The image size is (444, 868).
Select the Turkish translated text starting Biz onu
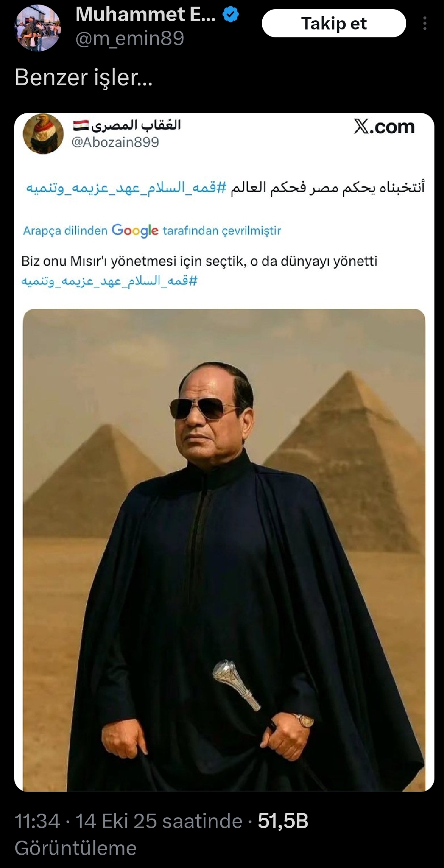coord(199,261)
